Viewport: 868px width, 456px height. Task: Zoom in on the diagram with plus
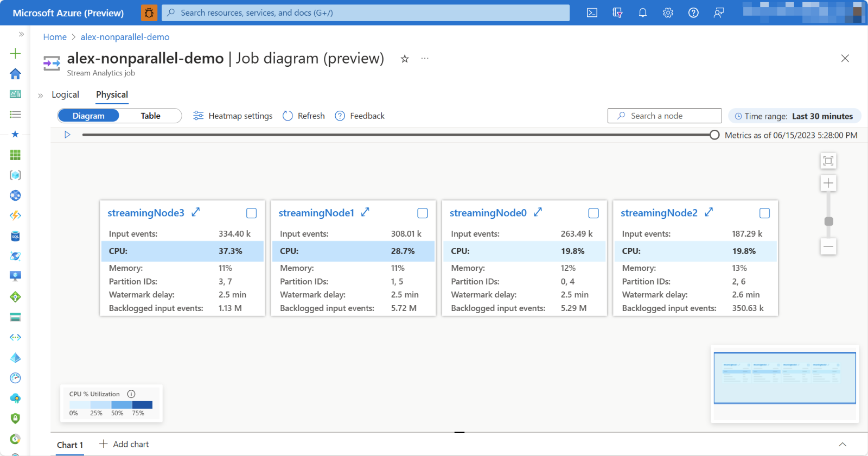(828, 183)
